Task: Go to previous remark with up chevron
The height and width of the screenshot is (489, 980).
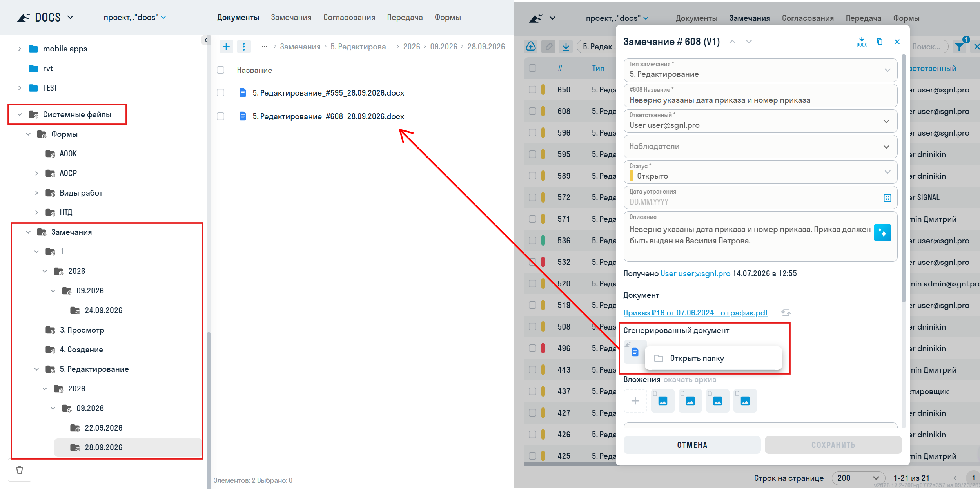Action: pos(732,42)
